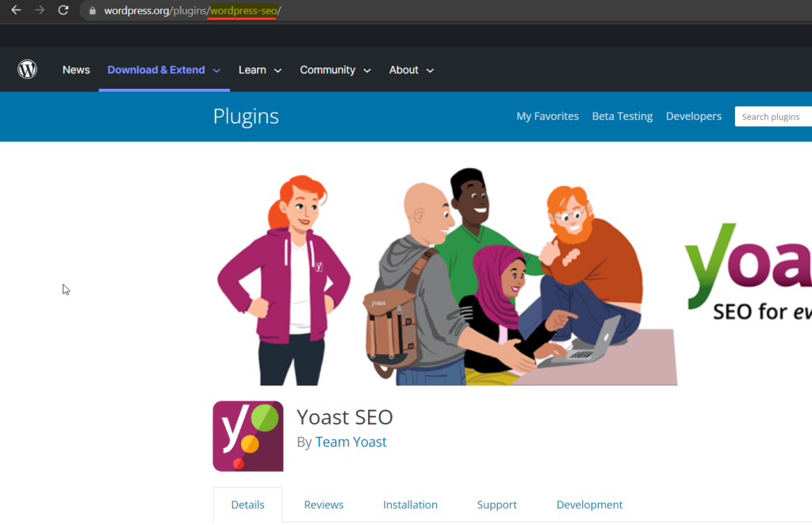
Task: Expand the About dropdown chevron
Action: coord(430,71)
